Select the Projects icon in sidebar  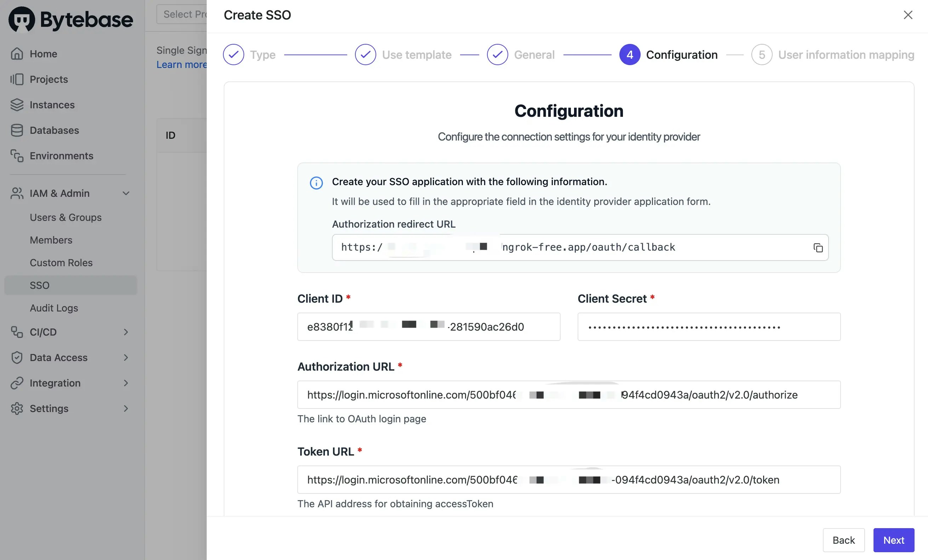17,79
